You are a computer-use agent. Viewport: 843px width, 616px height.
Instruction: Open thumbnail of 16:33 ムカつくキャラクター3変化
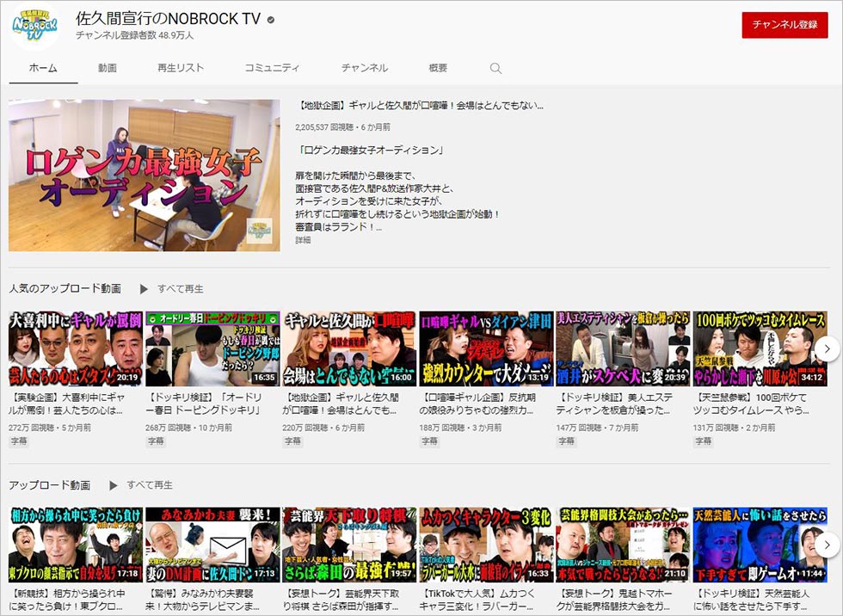(x=487, y=545)
